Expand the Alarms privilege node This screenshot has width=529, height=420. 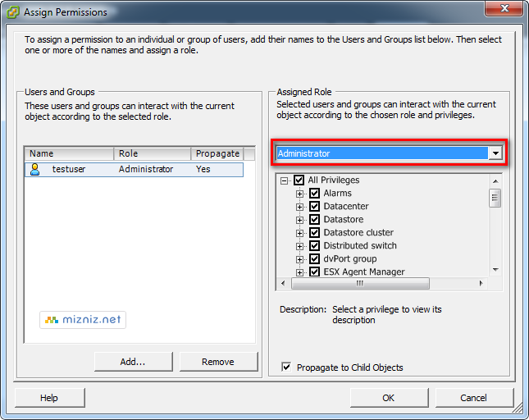(299, 194)
